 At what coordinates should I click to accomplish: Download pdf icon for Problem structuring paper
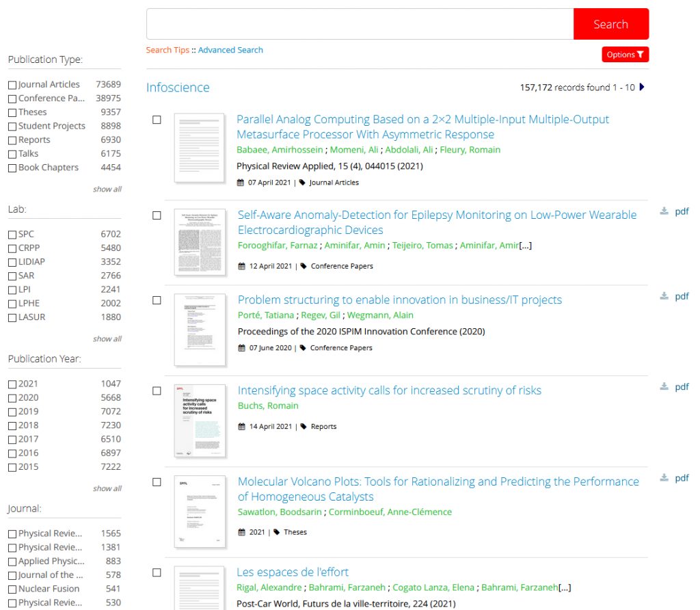pyautogui.click(x=664, y=296)
